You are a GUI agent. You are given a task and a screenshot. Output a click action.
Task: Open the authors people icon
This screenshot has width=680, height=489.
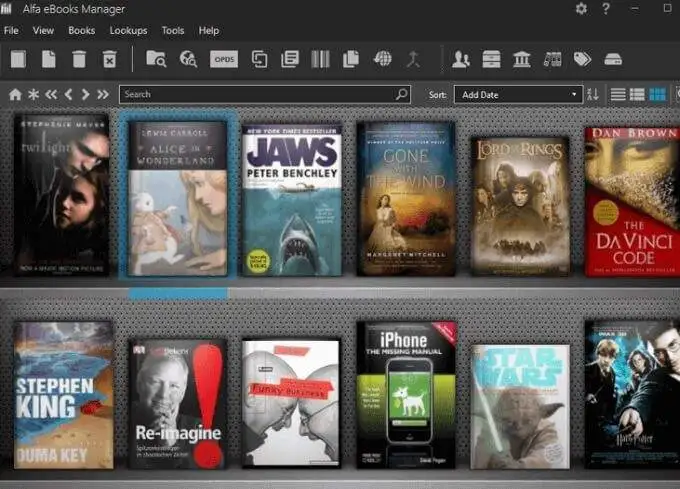(461, 59)
